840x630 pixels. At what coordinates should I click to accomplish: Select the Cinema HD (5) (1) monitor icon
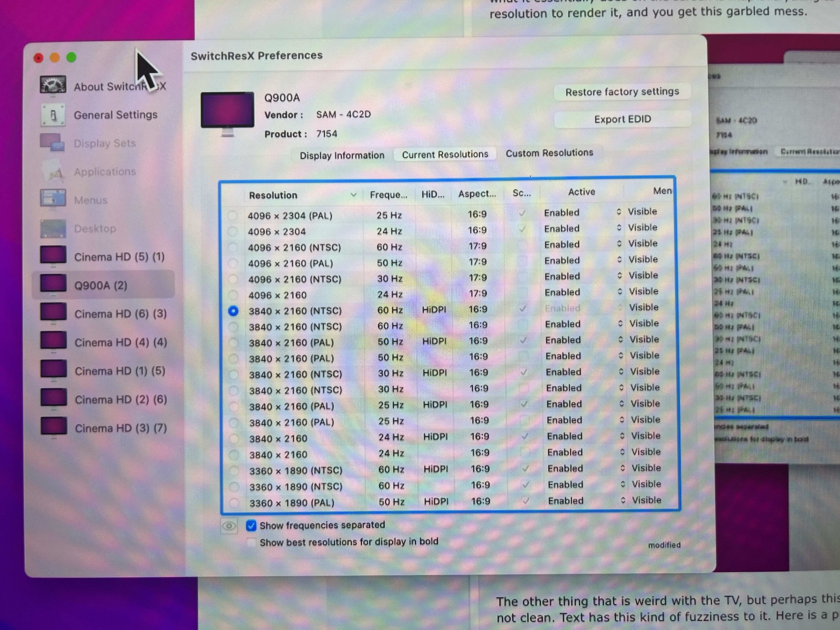(x=53, y=255)
